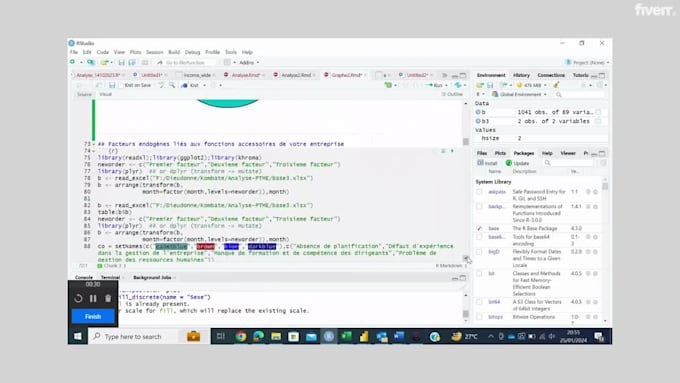This screenshot has height=383, width=680.
Task: Switch to the Graphe2.Rmd editor tab
Action: pyautogui.click(x=346, y=75)
